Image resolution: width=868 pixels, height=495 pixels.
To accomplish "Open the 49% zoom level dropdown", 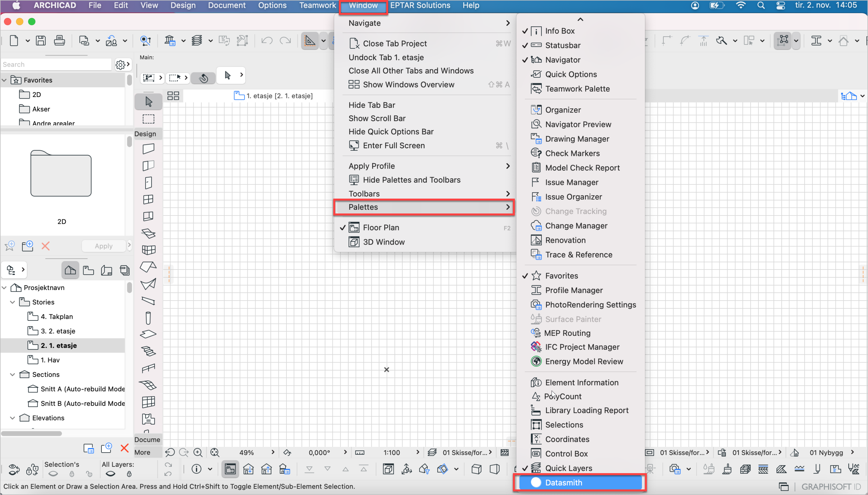I will 273,452.
